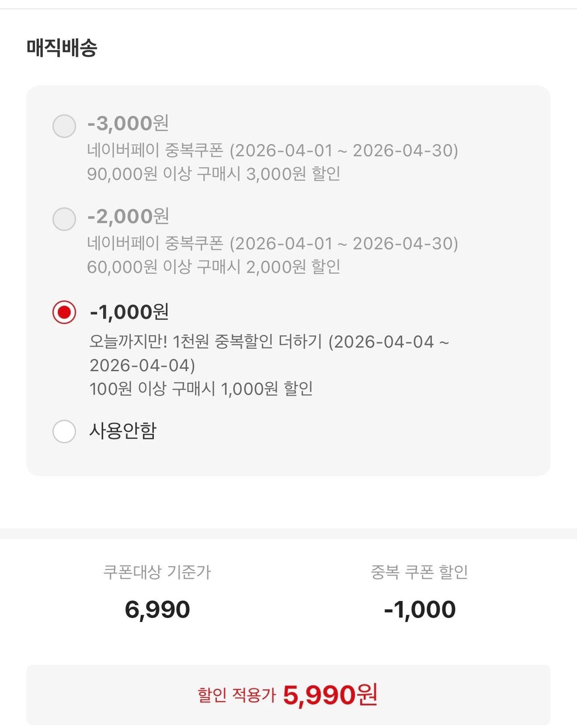Click the 쿠폰대상 기준가 label

pos(157,572)
